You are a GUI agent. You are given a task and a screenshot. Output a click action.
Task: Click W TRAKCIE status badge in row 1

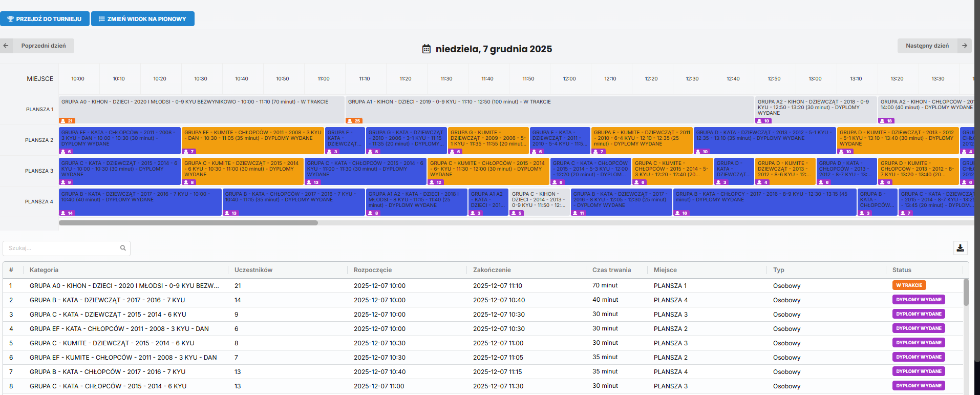tap(909, 285)
